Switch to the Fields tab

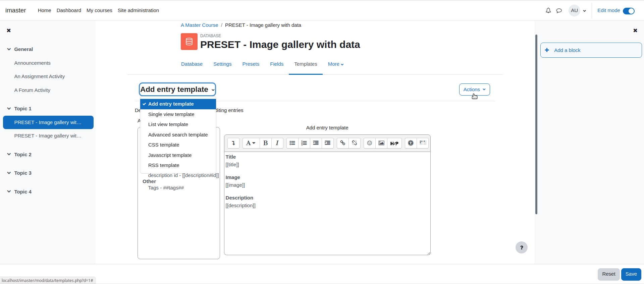[277, 64]
